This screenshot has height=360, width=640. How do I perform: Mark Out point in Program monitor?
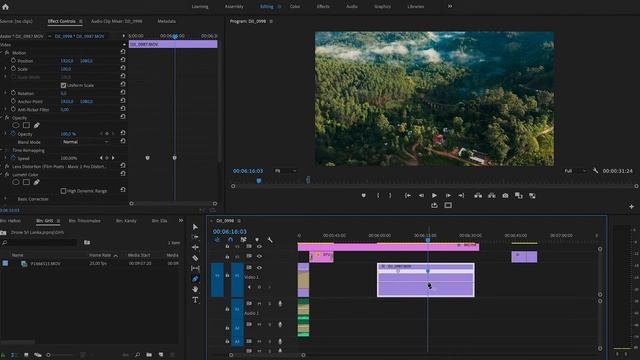tap(390, 196)
